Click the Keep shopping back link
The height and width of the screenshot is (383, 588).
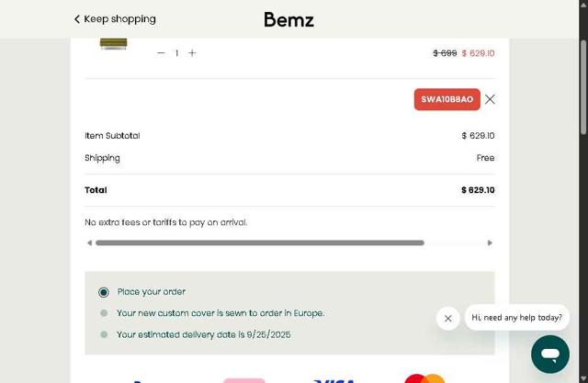click(115, 18)
